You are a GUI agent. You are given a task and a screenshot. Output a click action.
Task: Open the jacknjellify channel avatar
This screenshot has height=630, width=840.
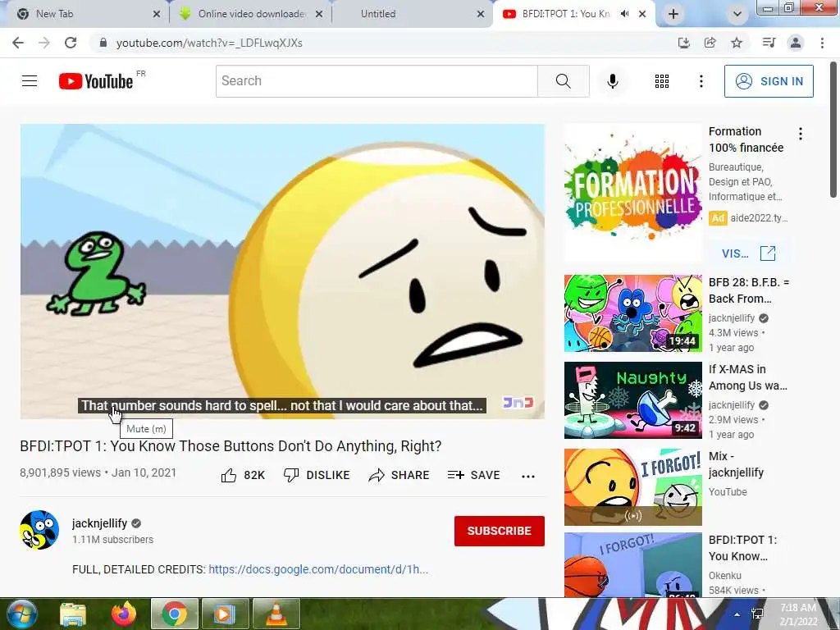tap(39, 530)
